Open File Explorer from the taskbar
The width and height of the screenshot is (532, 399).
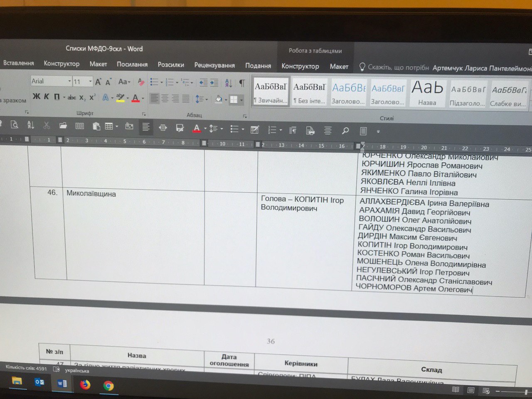point(17,380)
